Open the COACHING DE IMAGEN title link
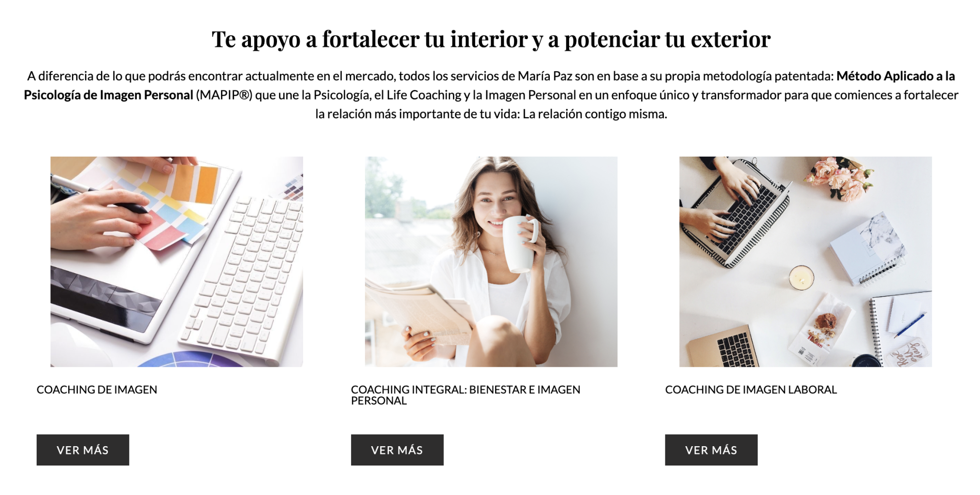Image resolution: width=980 pixels, height=495 pixels. coord(97,390)
